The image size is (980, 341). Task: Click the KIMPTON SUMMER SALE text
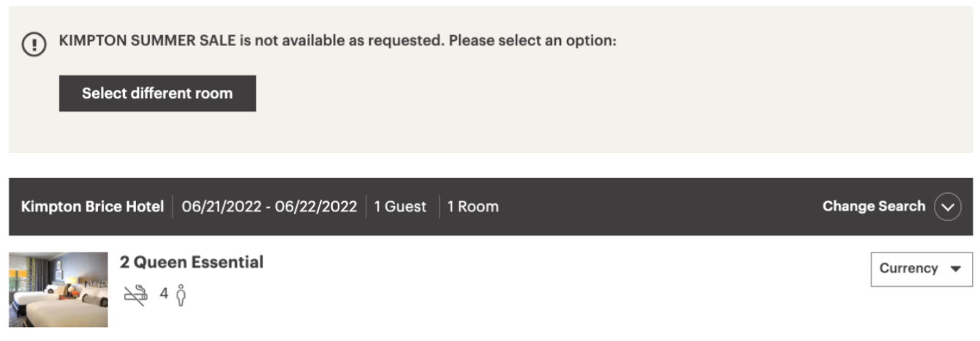click(148, 41)
